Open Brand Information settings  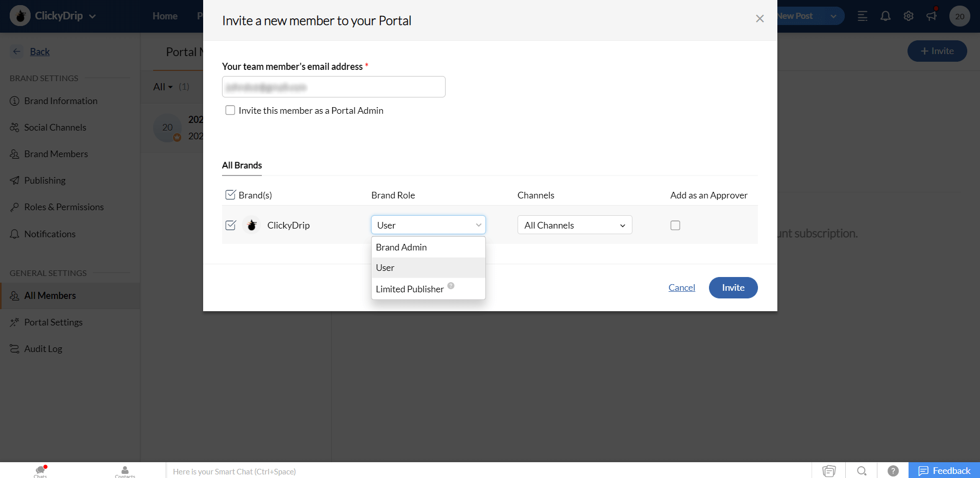[61, 101]
